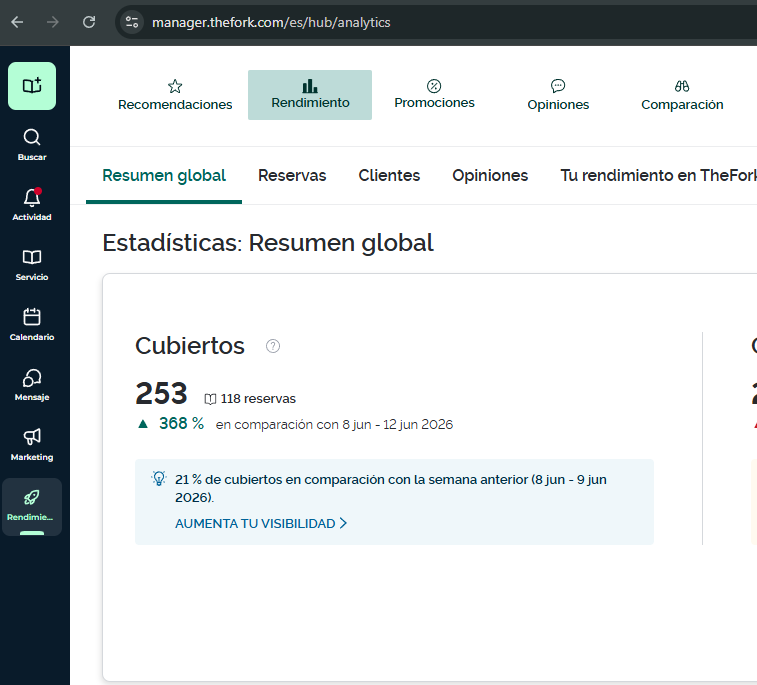
Task: Click AUMENTA TU VISIBILIDAD link
Action: pos(261,524)
